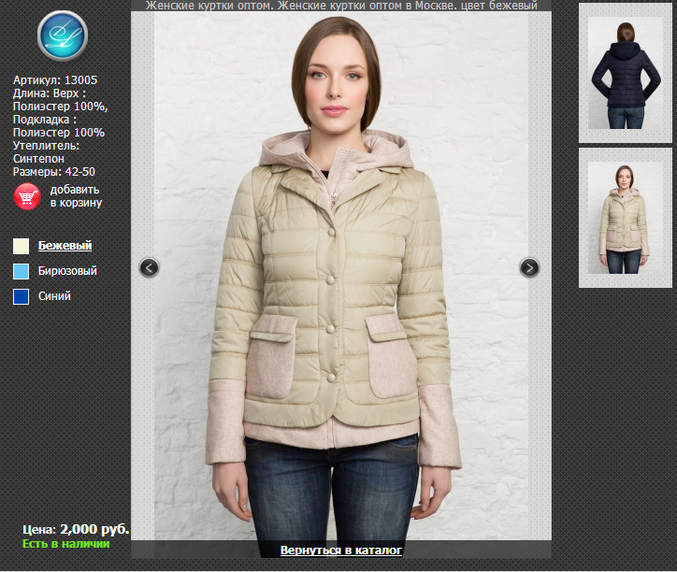Click the main beige jacket photo
Viewport: 677px width, 572px height.
(340, 300)
